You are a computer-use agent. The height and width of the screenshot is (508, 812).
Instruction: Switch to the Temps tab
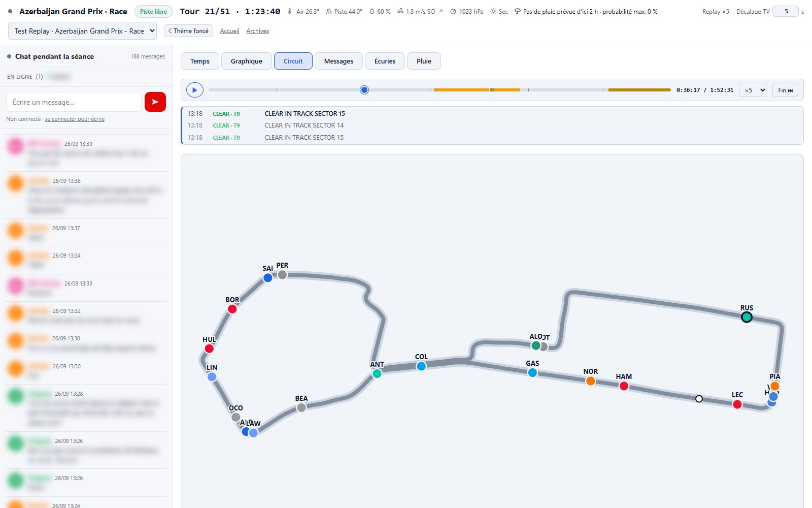click(200, 61)
